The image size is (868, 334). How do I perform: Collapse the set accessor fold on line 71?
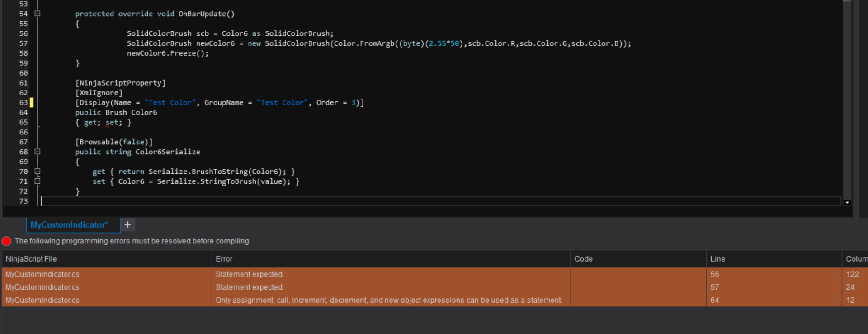pos(38,181)
